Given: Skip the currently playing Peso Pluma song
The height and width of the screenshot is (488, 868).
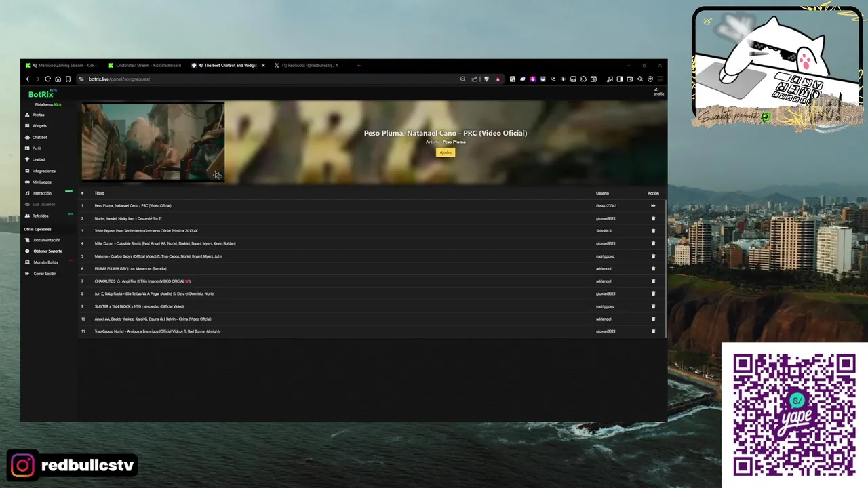Looking at the screenshot, I should (x=653, y=205).
